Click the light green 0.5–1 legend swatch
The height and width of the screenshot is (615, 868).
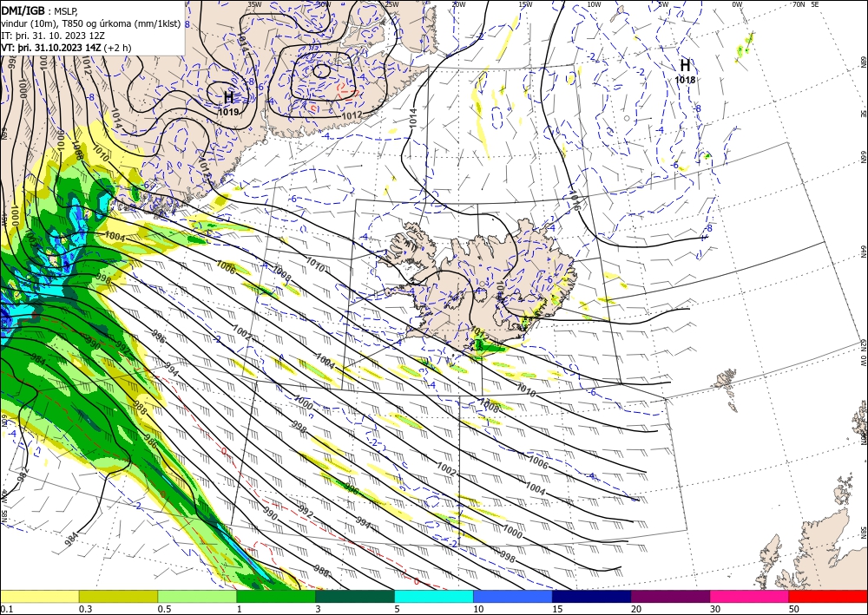point(197,596)
